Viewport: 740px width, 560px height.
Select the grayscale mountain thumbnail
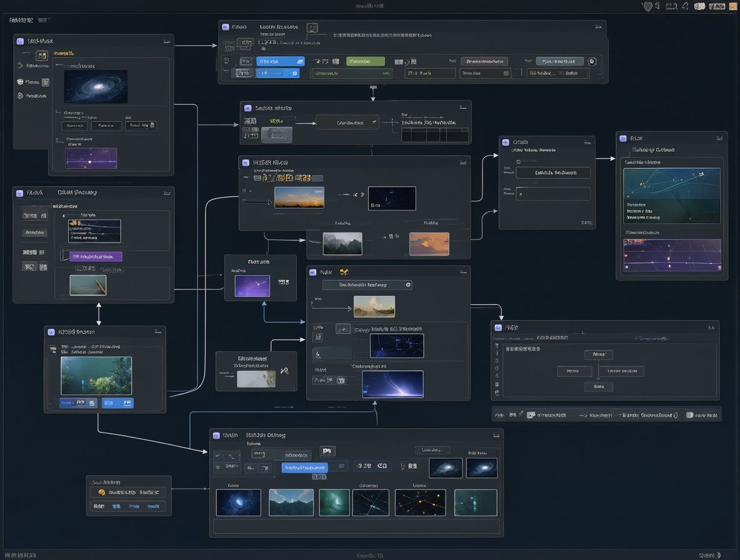coord(342,244)
